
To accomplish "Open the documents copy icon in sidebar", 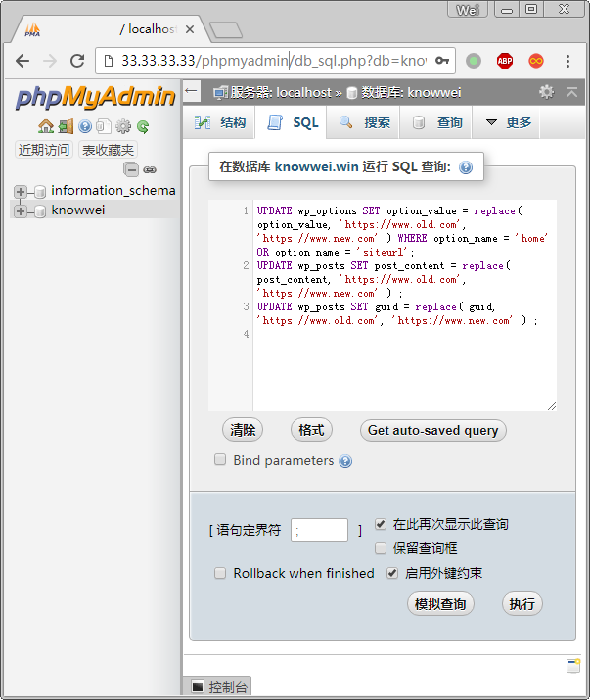I will tap(104, 127).
